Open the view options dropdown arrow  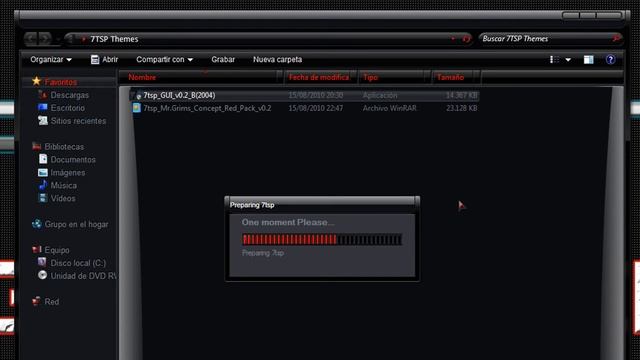(x=568, y=60)
